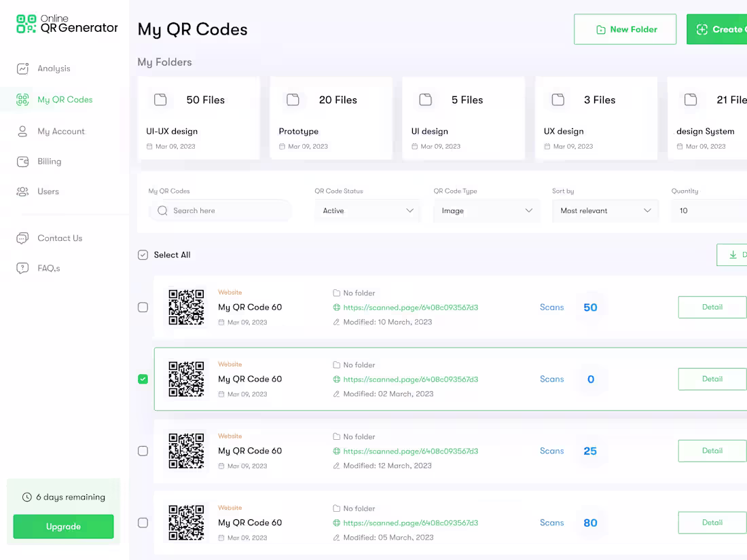Click the New Folder button
Viewport: 747px width, 560px height.
click(625, 29)
